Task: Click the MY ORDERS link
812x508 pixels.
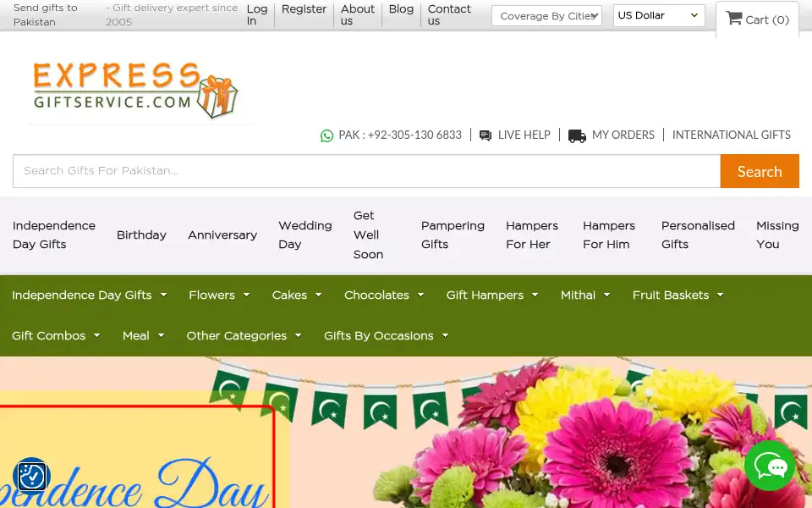Action: [x=623, y=135]
